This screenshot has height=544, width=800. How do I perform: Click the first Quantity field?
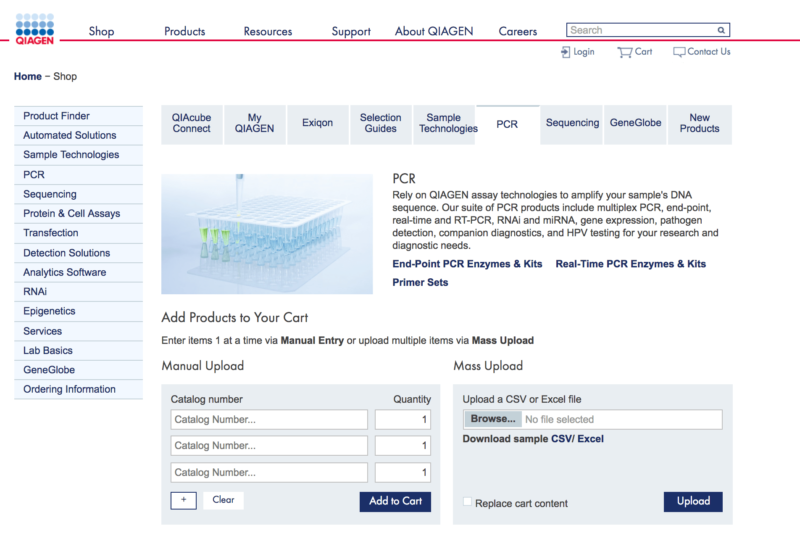(403, 419)
